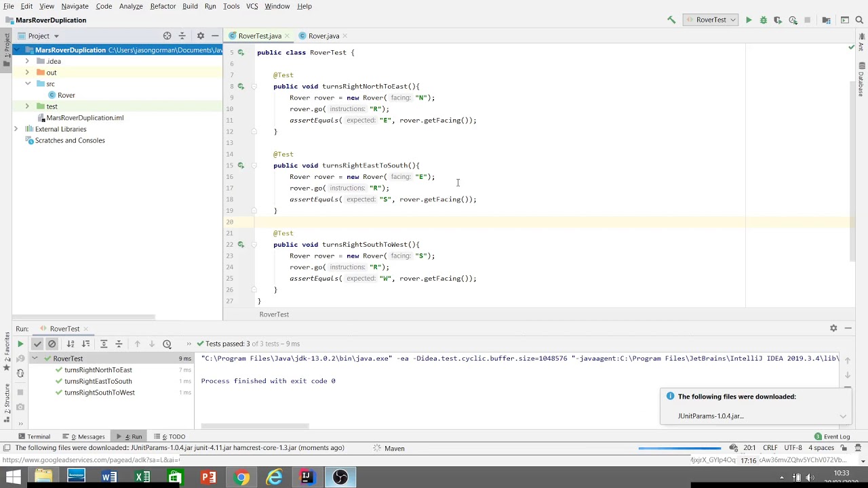
Task: Rerun tests in Run panel
Action: click(20, 344)
